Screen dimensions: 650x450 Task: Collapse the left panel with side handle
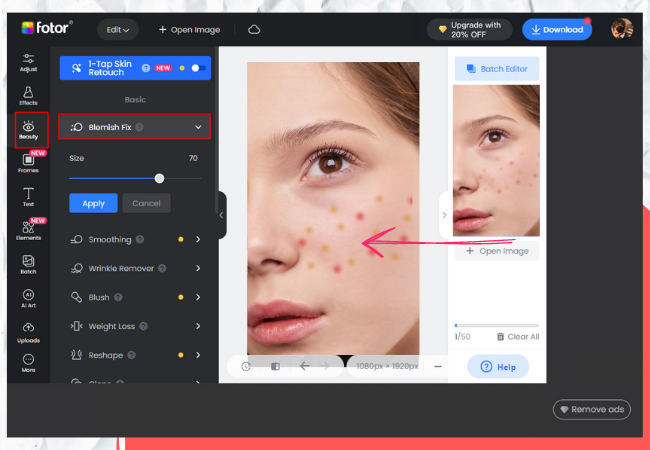click(221, 215)
